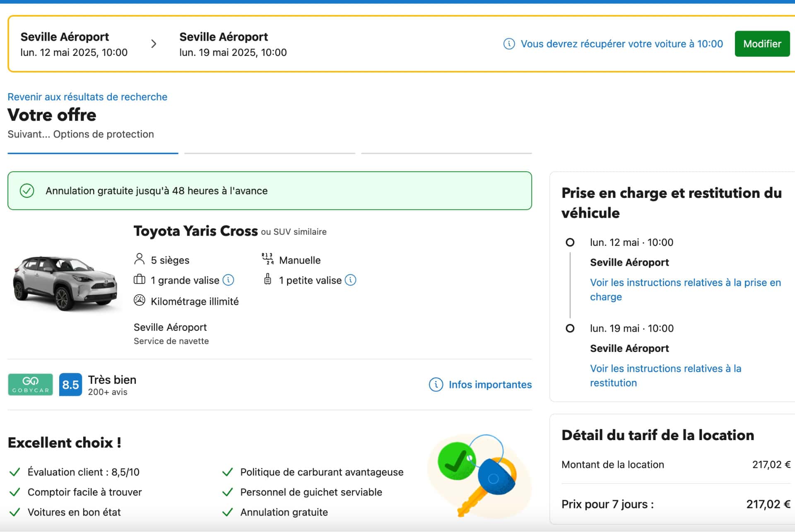
Task: Click the small bag icon
Action: [268, 280]
